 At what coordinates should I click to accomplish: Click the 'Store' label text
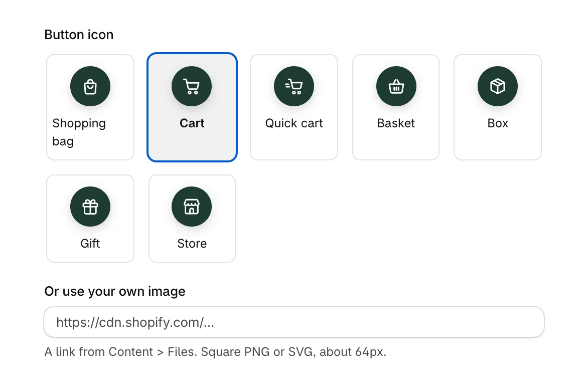tap(192, 244)
